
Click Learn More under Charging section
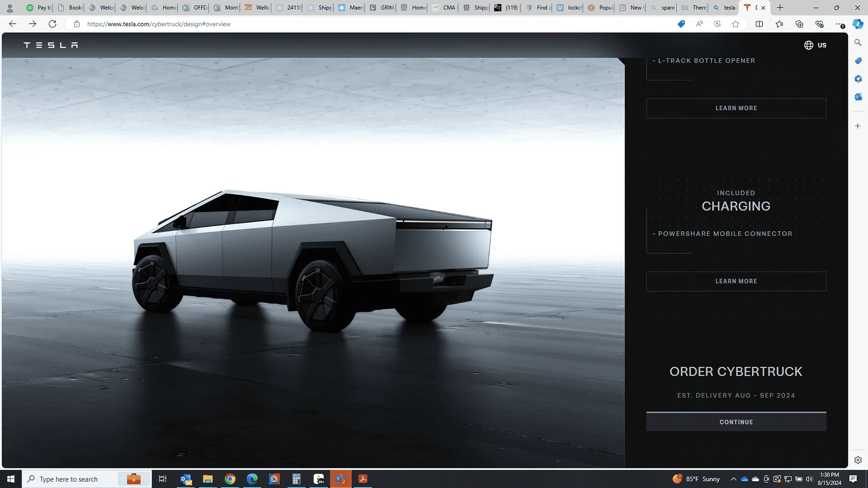click(x=736, y=281)
